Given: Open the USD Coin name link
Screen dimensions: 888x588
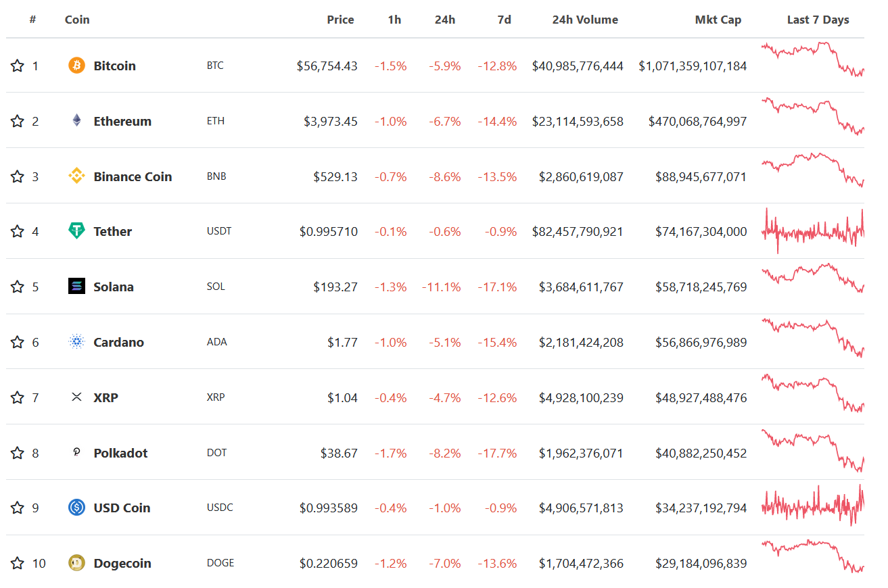Looking at the screenshot, I should tap(122, 508).
